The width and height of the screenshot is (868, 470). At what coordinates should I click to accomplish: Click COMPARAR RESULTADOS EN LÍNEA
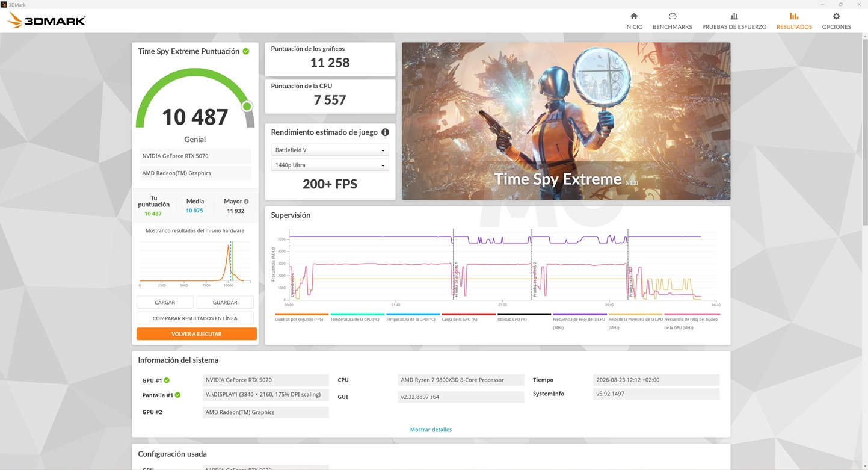(x=195, y=318)
